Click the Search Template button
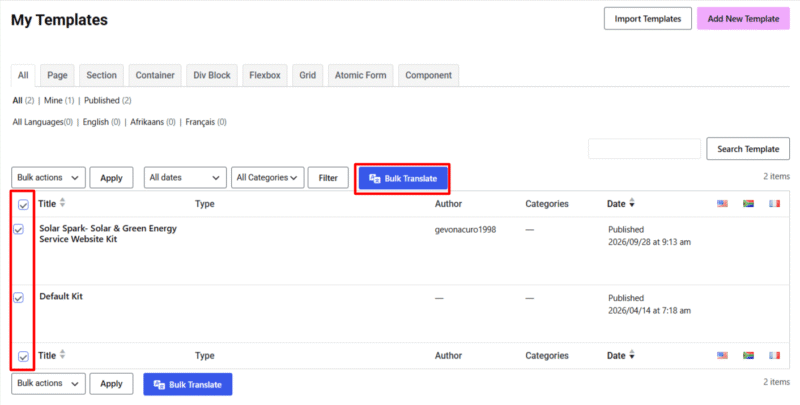 click(748, 148)
